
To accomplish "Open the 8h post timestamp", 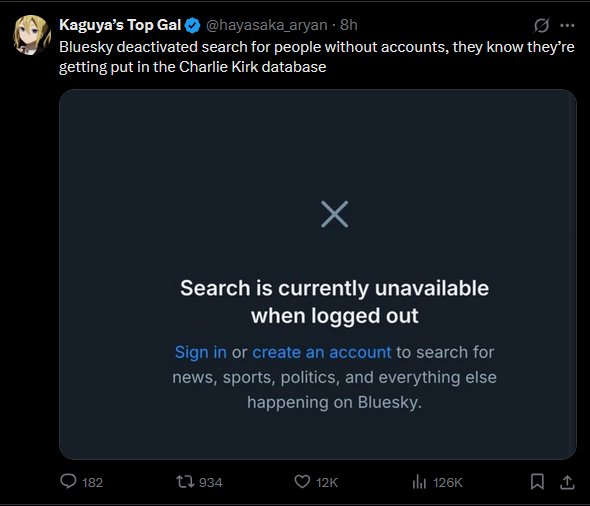I will pos(348,25).
